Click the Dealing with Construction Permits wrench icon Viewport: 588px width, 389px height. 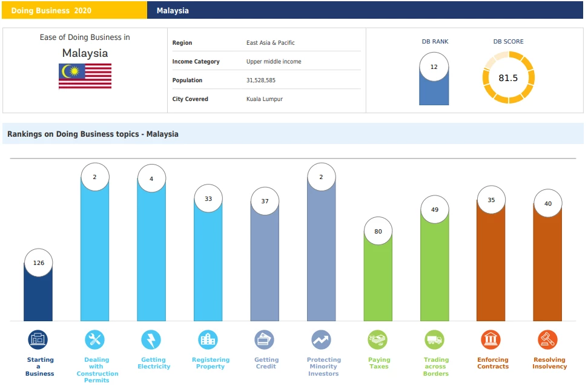(x=95, y=339)
